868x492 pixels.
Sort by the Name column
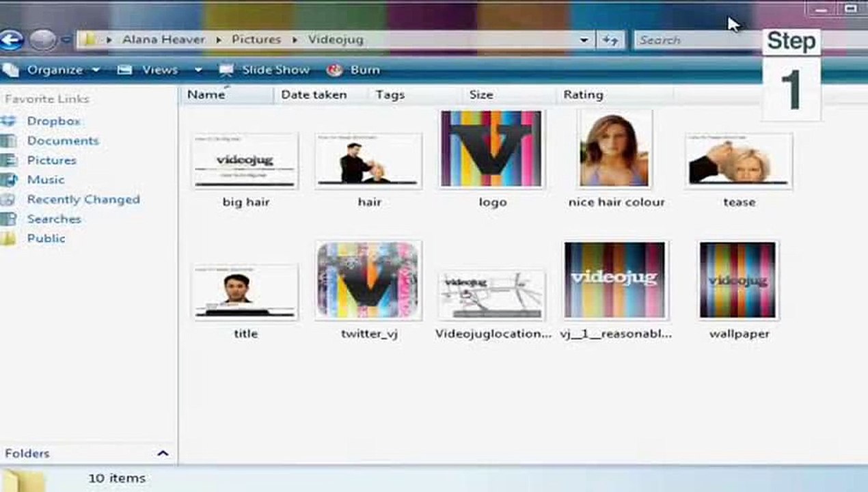(x=206, y=95)
